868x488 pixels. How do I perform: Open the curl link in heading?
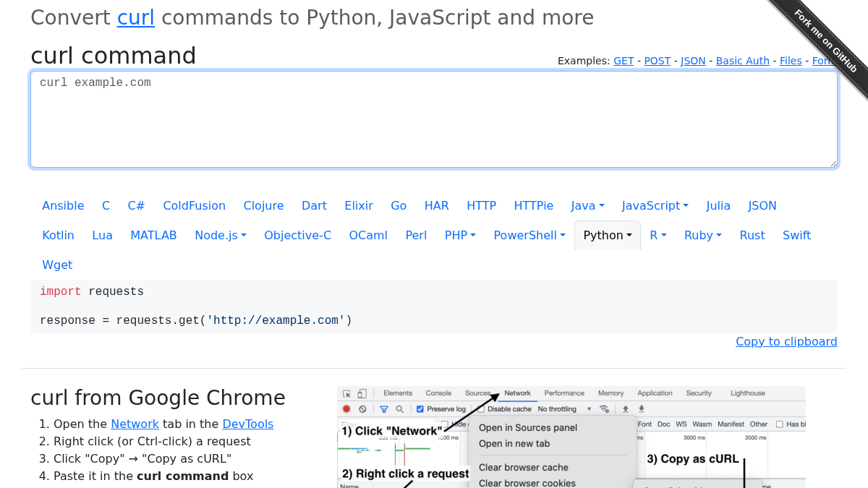tap(136, 17)
